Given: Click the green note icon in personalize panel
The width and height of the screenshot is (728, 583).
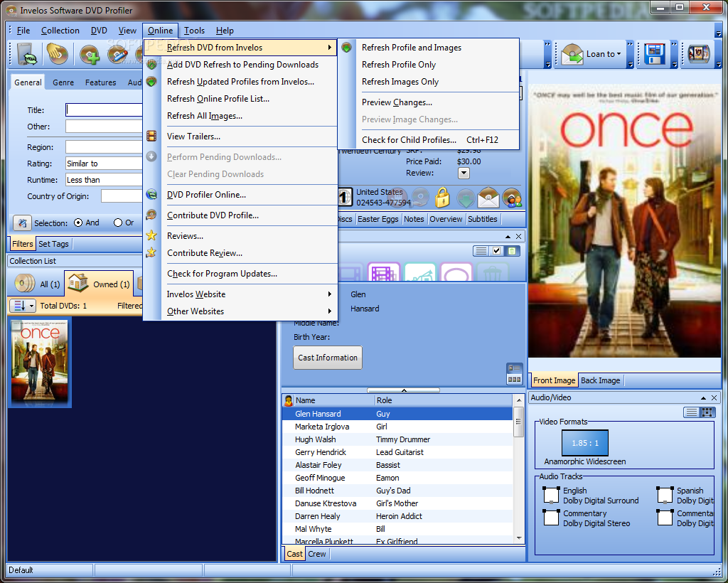Looking at the screenshot, I should pyautogui.click(x=512, y=251).
